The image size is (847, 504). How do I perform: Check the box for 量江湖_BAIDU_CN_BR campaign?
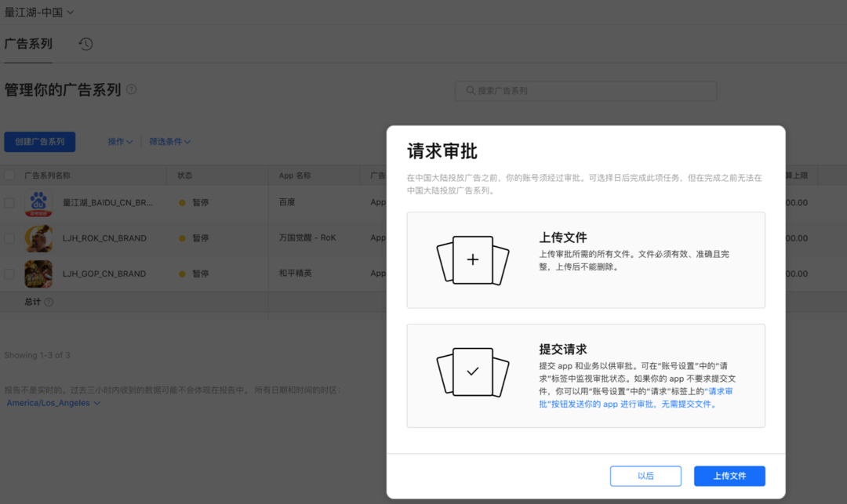point(11,202)
